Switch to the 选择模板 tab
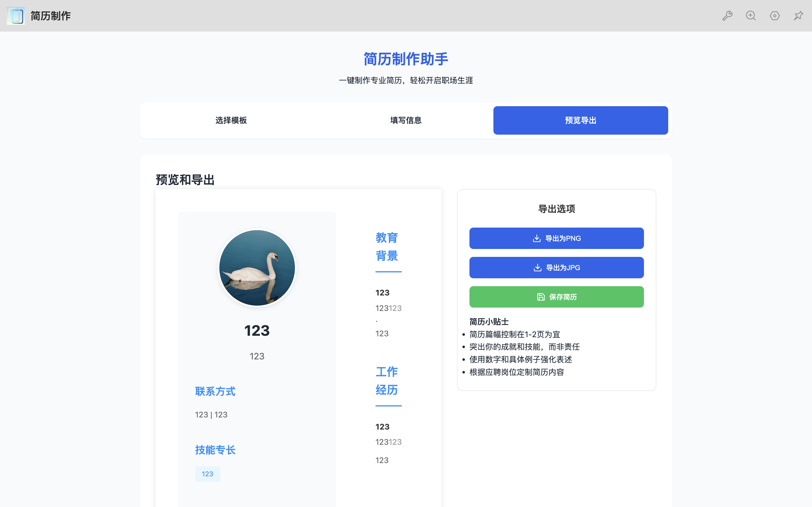The width and height of the screenshot is (812, 507). coord(231,120)
